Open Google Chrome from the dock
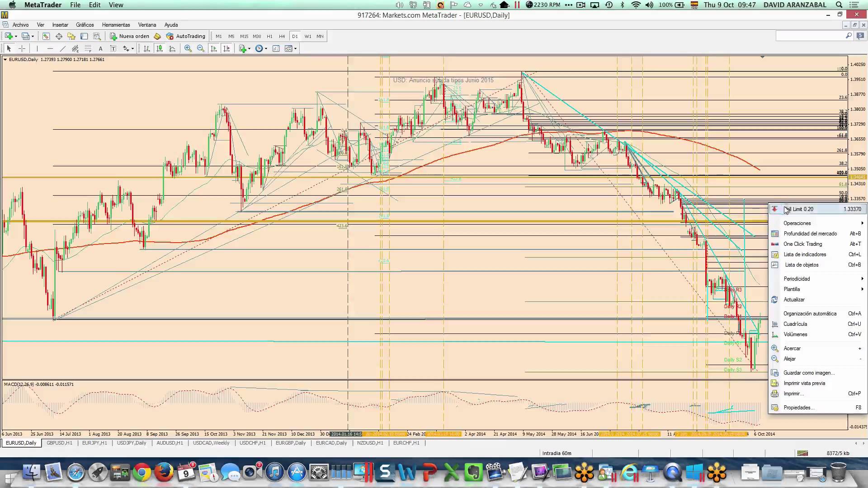868x488 pixels. 142,473
